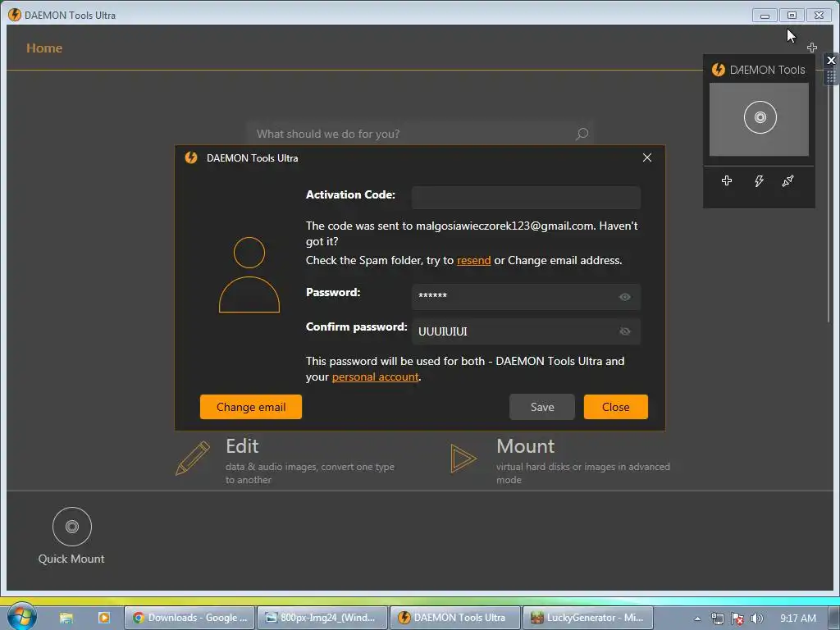Open the Edit section title

coord(242,446)
